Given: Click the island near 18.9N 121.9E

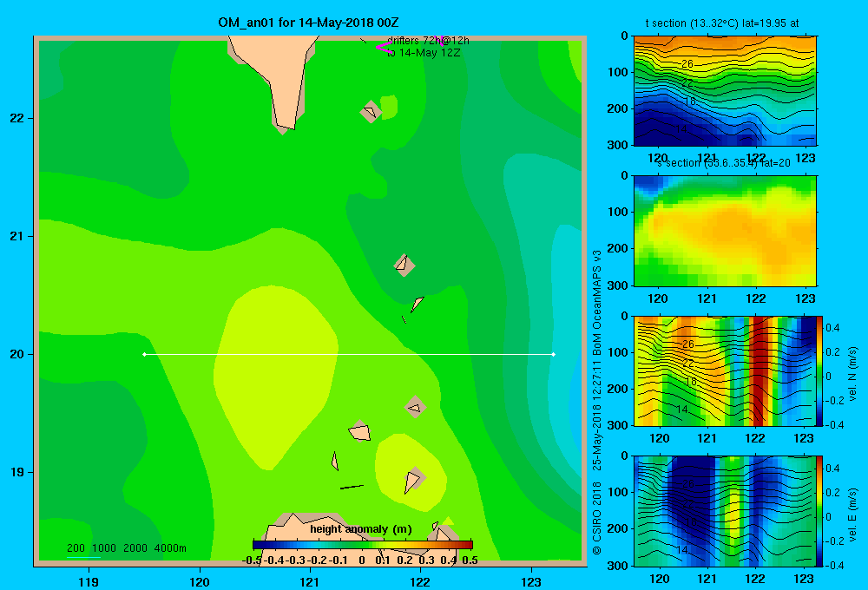Looking at the screenshot, I should tap(413, 481).
